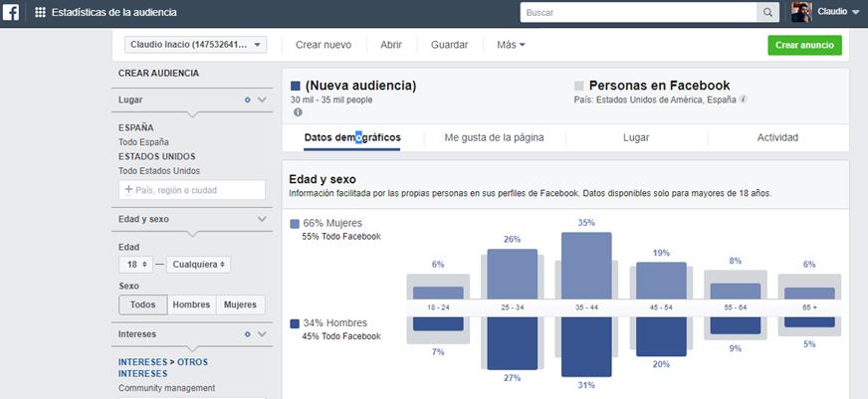This screenshot has height=399, width=868.
Task: Click the Intereses section gear icon
Action: [248, 334]
